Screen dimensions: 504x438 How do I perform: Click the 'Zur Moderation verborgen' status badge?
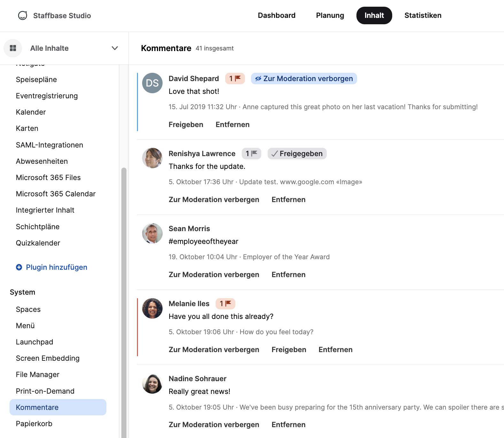click(x=304, y=79)
